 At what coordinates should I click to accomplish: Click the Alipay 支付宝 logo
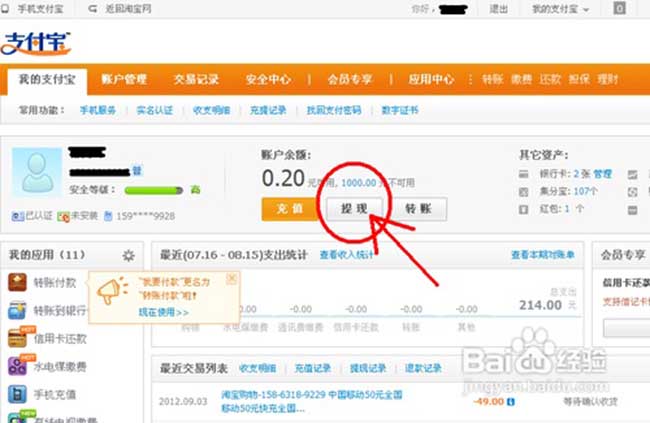tap(36, 44)
